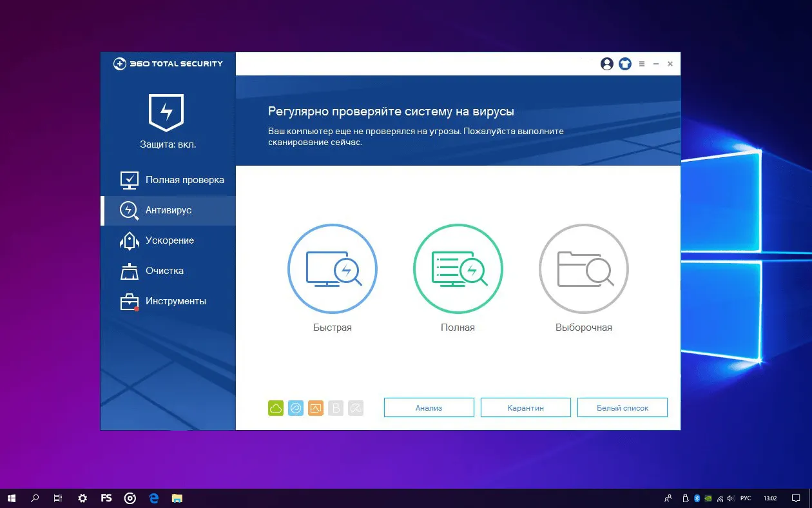
Task: Open Карантин quarantine list
Action: [525, 407]
